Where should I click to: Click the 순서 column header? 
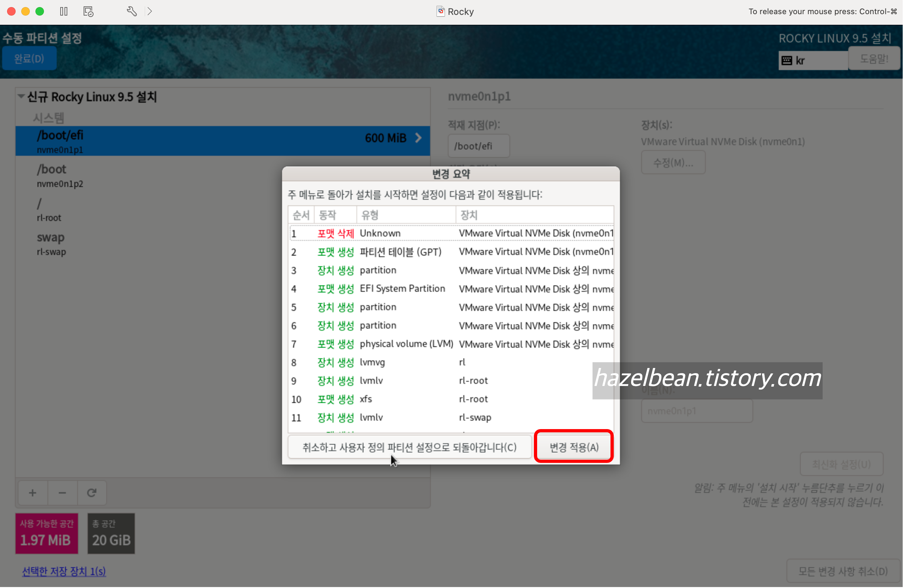pos(301,215)
